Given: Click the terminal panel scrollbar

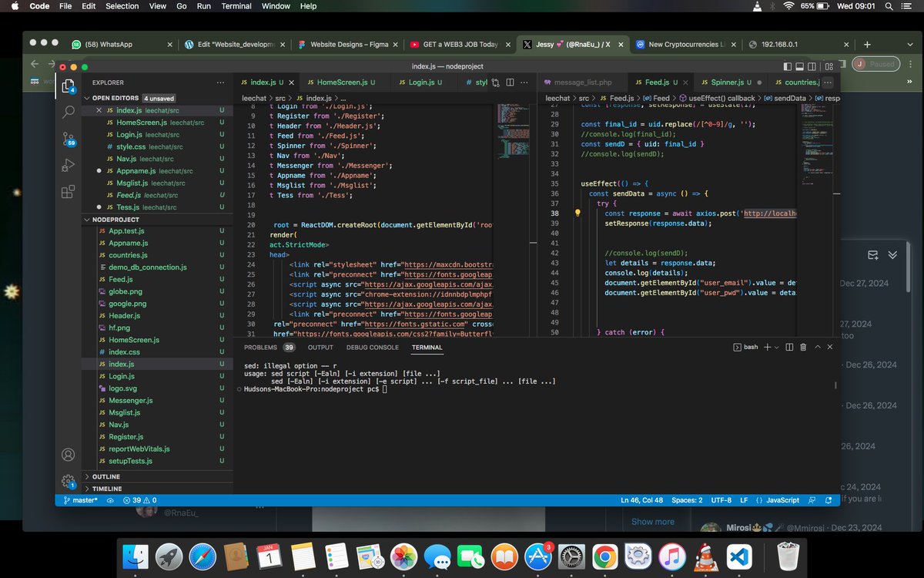Looking at the screenshot, I should coord(837,386).
